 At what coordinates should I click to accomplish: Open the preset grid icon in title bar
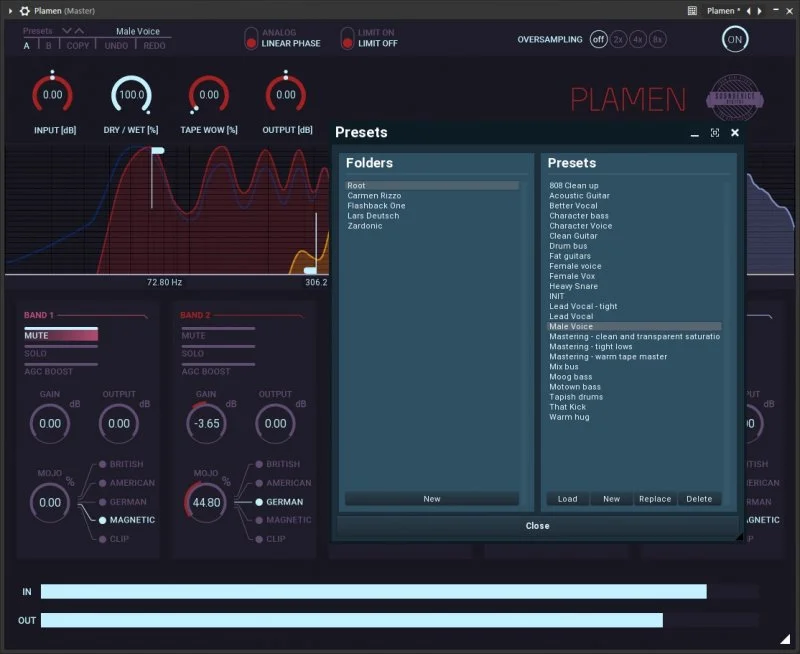[x=692, y=11]
